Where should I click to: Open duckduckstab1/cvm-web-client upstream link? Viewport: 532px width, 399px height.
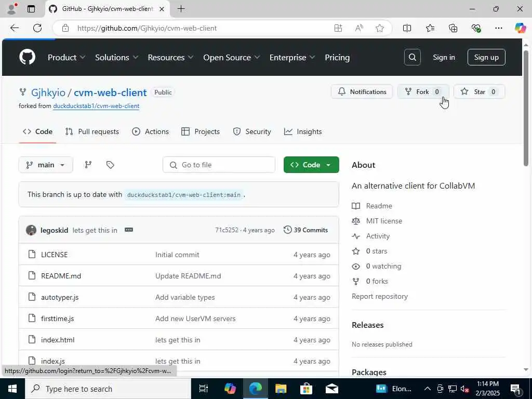tap(96, 106)
